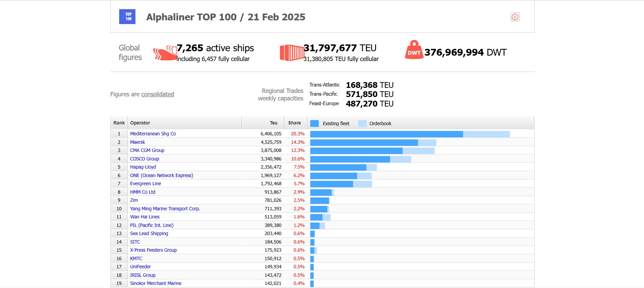Image resolution: width=644 pixels, height=288 pixels.
Task: Select the 20.3% share value
Action: click(298, 134)
